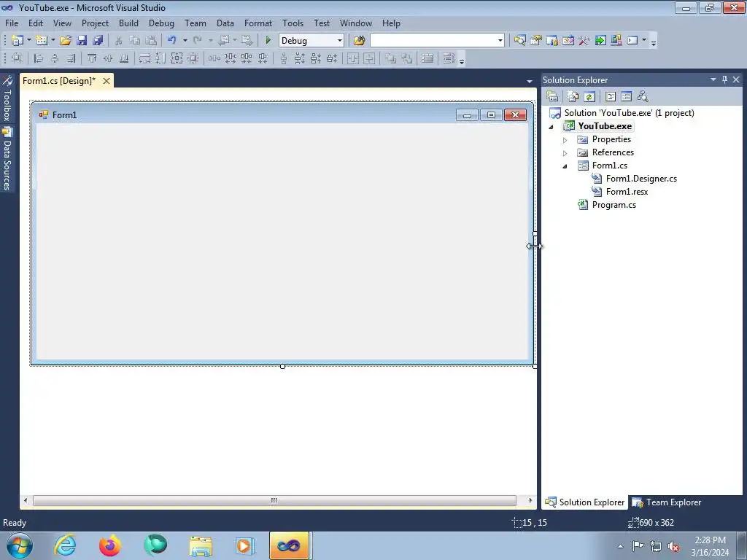Collapse the Form1.cs tree node
Screen dimensions: 747x560
point(565,166)
